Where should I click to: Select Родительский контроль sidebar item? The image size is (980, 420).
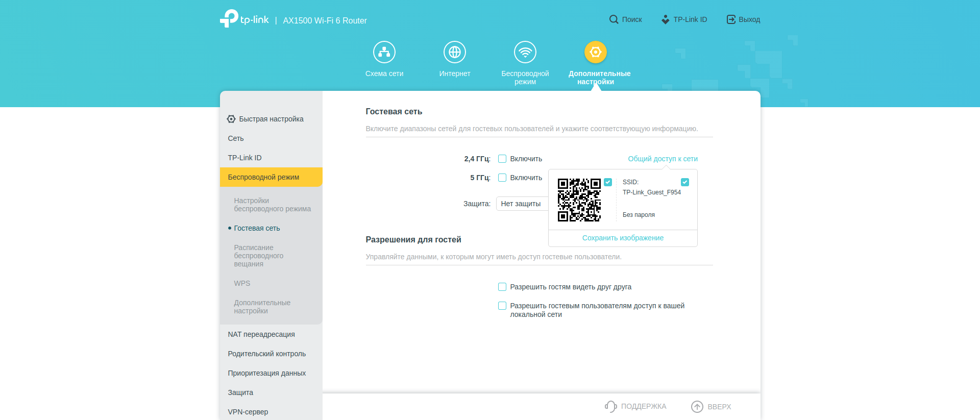point(266,354)
